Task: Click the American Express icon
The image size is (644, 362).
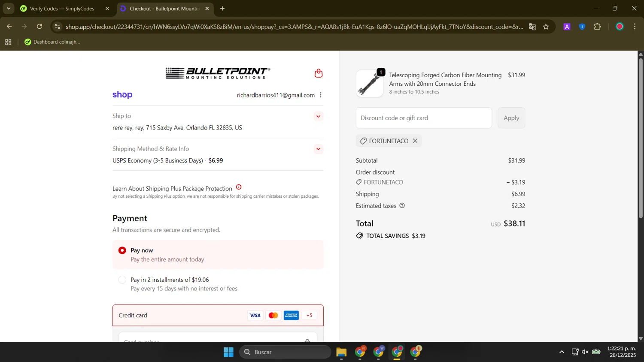Action: tap(291, 316)
